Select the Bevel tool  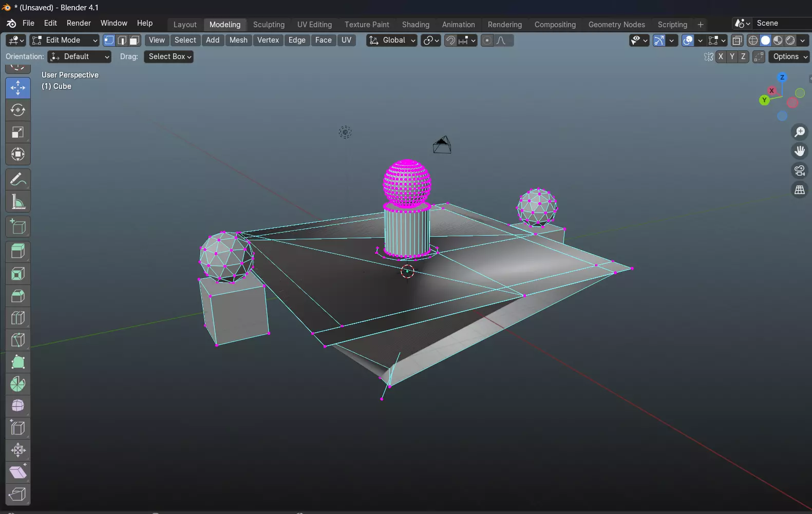click(18, 296)
